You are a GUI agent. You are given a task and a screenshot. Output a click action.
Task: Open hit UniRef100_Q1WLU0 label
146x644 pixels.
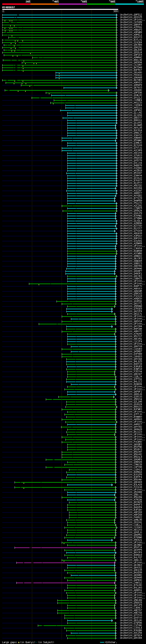pos(131,95)
